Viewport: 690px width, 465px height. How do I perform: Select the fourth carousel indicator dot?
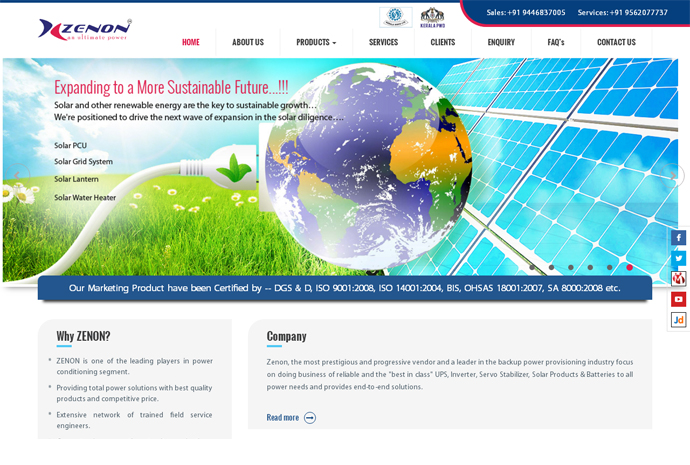590,267
